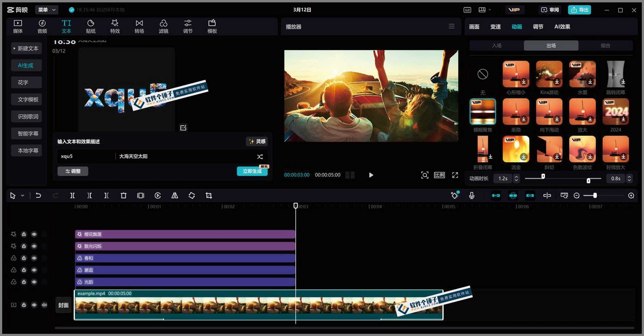Expand the 新建文本 section

(26, 48)
